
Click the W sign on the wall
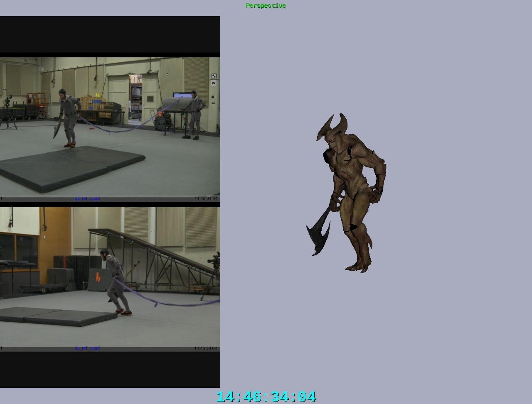pos(214,83)
